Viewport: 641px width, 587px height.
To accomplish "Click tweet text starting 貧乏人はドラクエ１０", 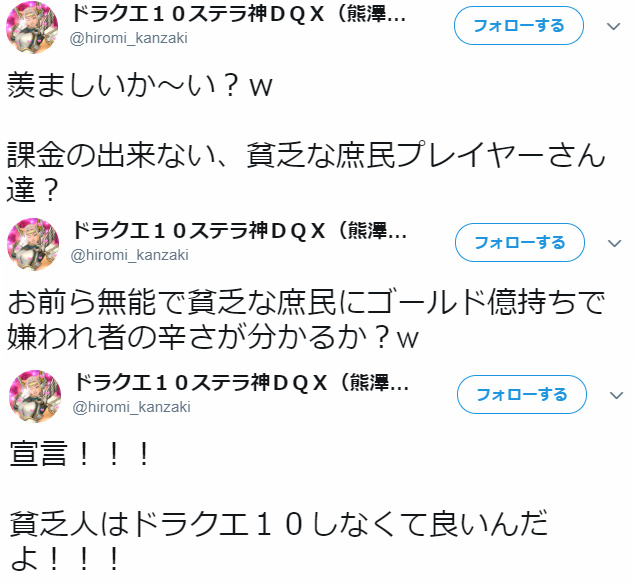I will 278,540.
